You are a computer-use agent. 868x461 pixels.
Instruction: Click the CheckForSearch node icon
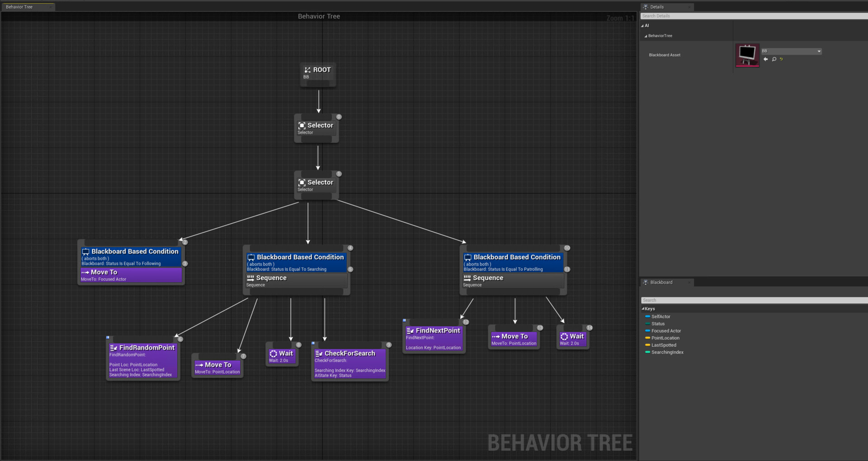click(x=318, y=353)
